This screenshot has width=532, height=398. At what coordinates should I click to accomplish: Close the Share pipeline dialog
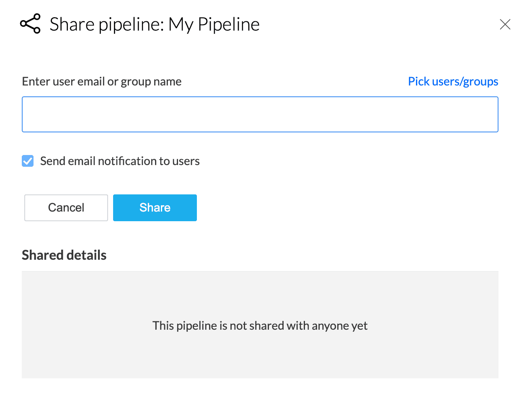(505, 25)
